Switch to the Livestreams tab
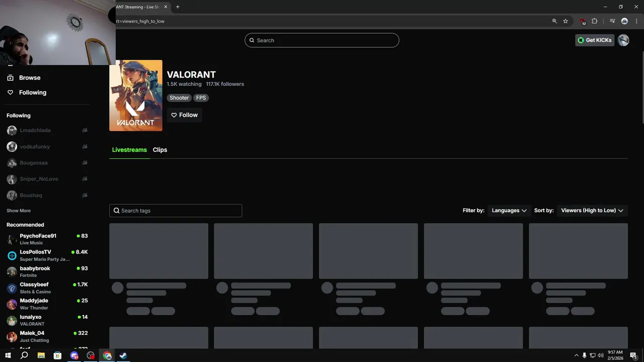 (129, 150)
